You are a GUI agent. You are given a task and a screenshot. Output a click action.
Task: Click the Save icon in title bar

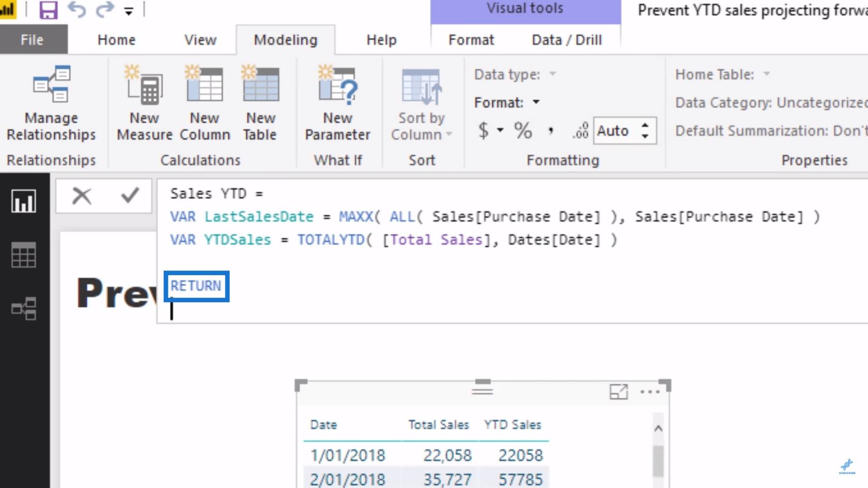point(48,10)
